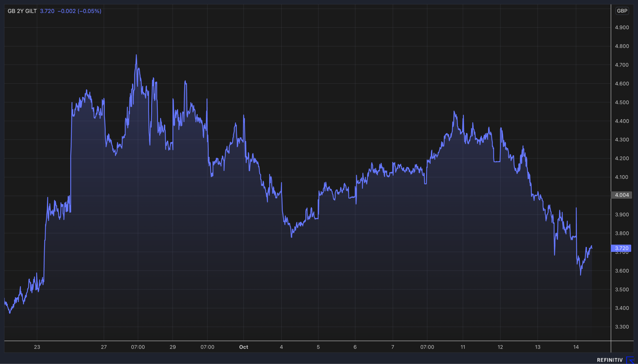Click the GB 2Y GILT symbol label

[x=22, y=11]
